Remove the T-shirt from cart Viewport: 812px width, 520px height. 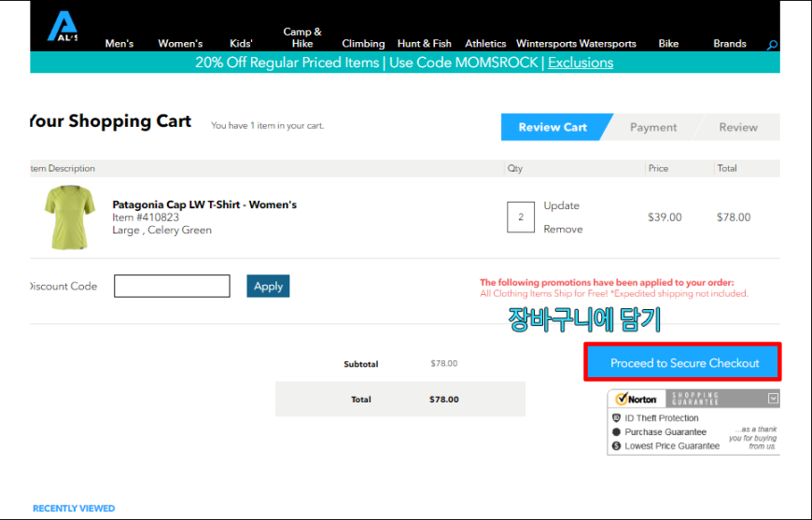click(x=563, y=229)
